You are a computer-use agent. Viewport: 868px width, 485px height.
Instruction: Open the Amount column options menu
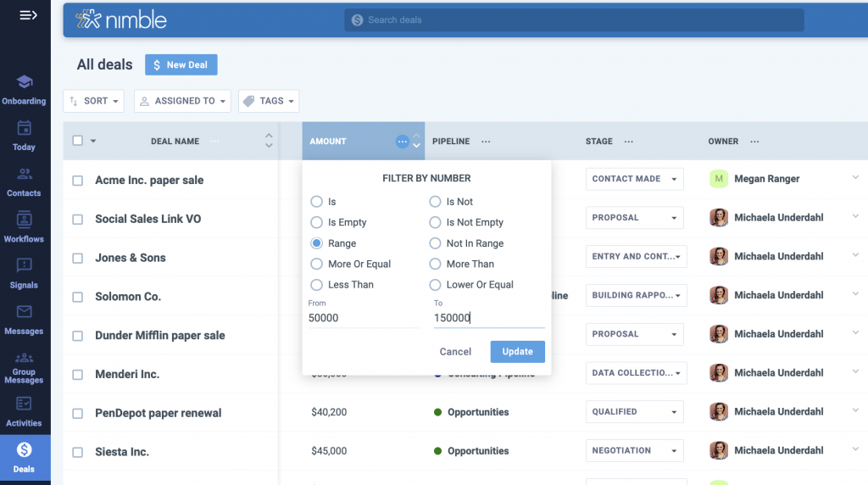tap(402, 142)
